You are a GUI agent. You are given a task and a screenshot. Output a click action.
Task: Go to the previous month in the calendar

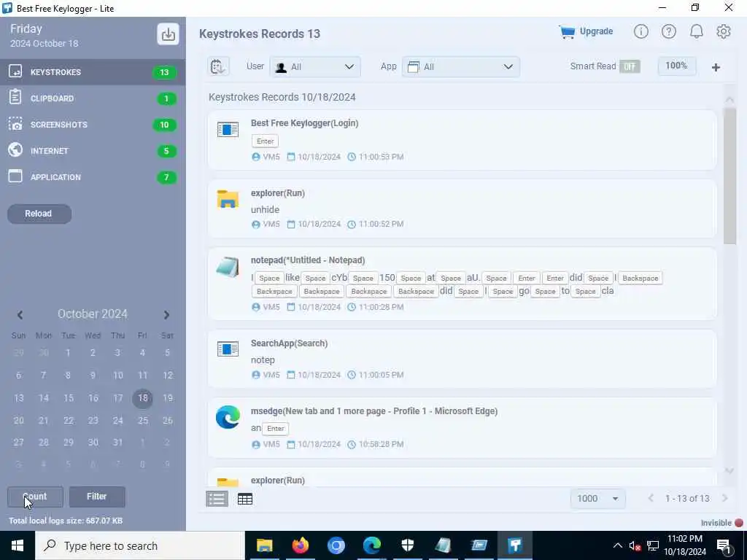(20, 315)
